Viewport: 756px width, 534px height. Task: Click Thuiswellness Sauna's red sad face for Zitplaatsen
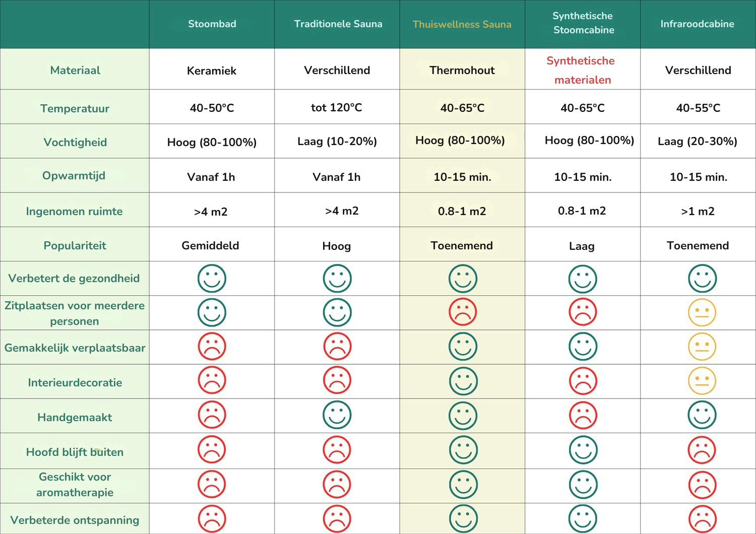click(463, 312)
